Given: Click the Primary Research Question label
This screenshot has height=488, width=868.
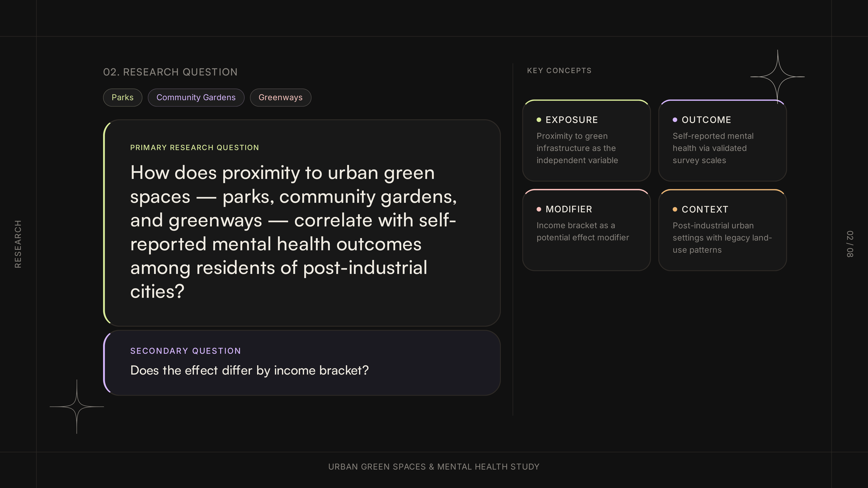Looking at the screenshot, I should [x=194, y=147].
